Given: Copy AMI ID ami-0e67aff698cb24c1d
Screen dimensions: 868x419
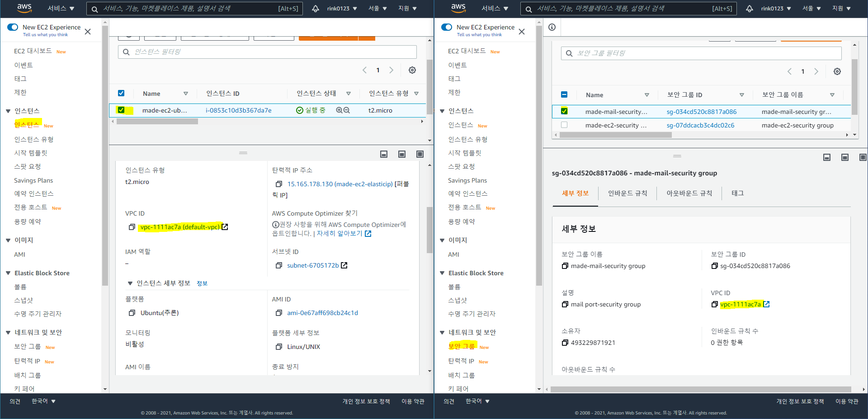Looking at the screenshot, I should point(279,313).
